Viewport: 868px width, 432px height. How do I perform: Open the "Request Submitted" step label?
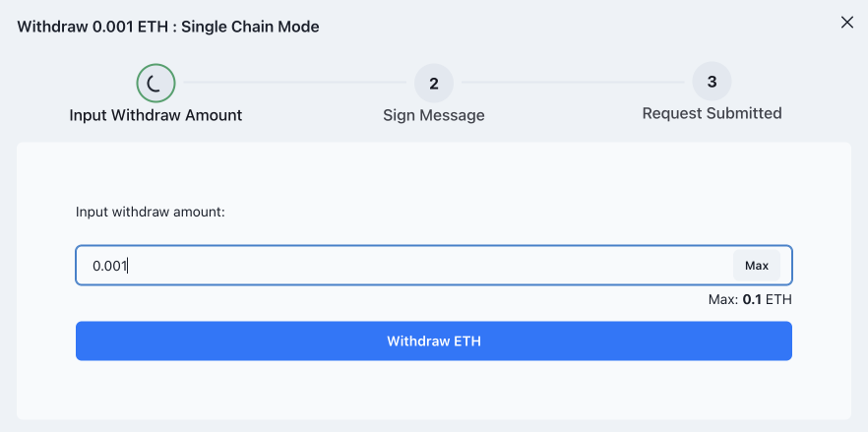[712, 113]
